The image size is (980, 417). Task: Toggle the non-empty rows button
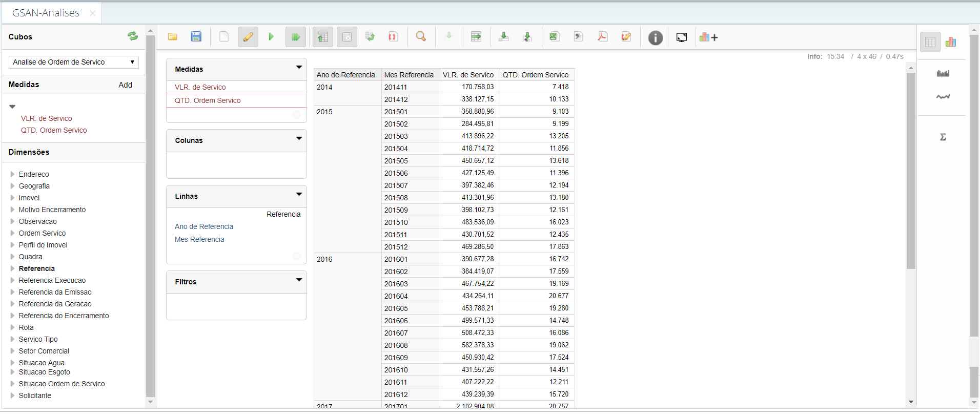[x=347, y=37]
